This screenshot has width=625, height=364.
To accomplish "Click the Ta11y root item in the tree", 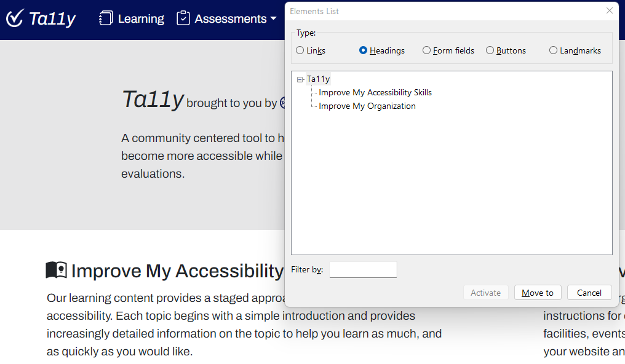I will coord(318,79).
